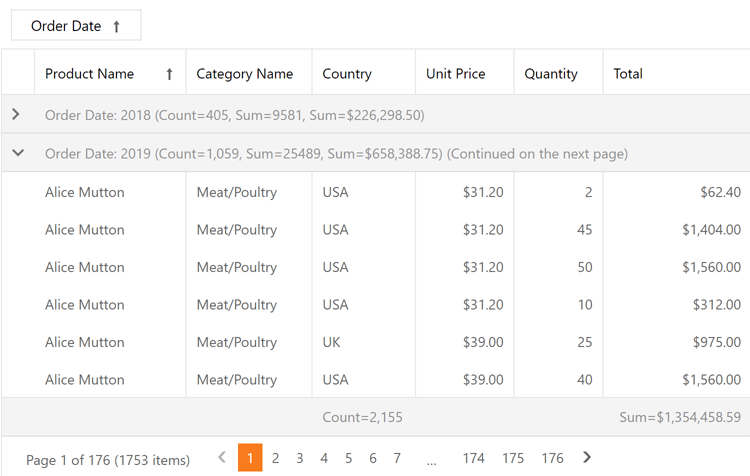750x476 pixels.
Task: Collapse the Order Date 2019 group
Action: 17,153
